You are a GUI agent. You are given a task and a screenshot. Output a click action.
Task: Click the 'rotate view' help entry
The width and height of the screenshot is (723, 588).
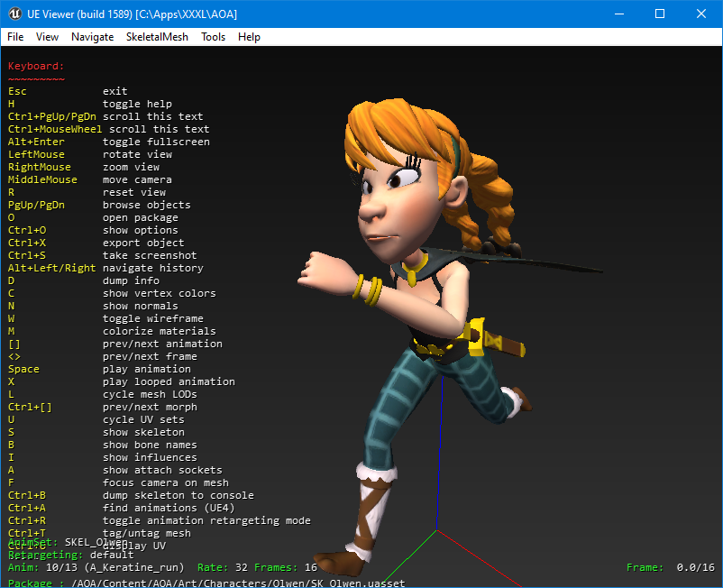tap(137, 154)
